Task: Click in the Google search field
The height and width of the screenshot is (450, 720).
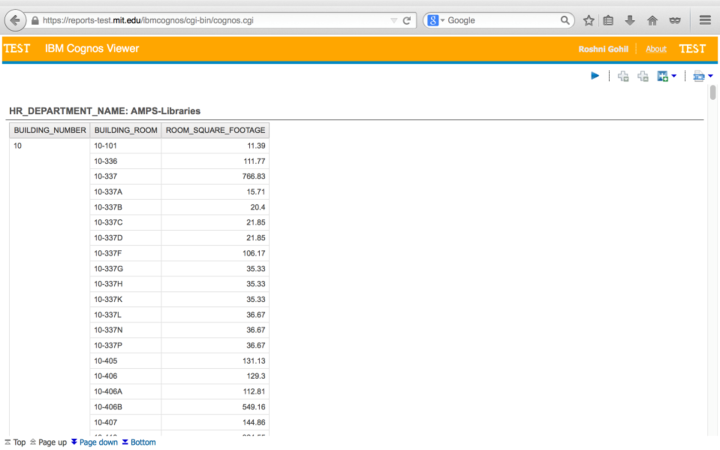Action: pyautogui.click(x=500, y=20)
